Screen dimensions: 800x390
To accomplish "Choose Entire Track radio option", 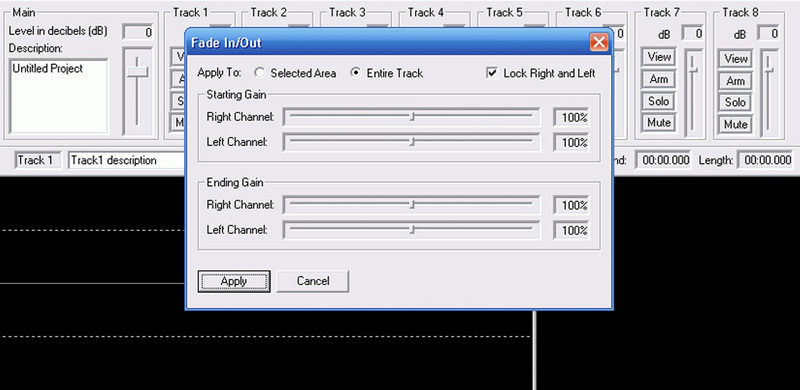I will (x=356, y=73).
